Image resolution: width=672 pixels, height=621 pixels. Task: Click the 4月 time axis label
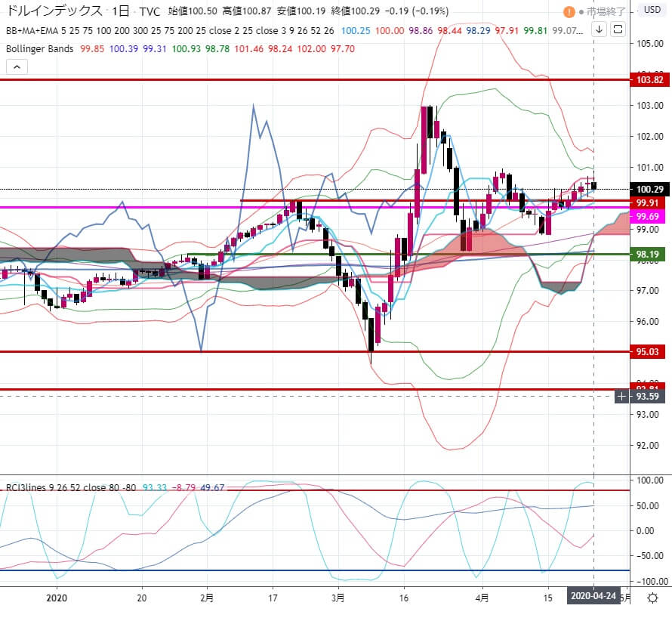[482, 598]
